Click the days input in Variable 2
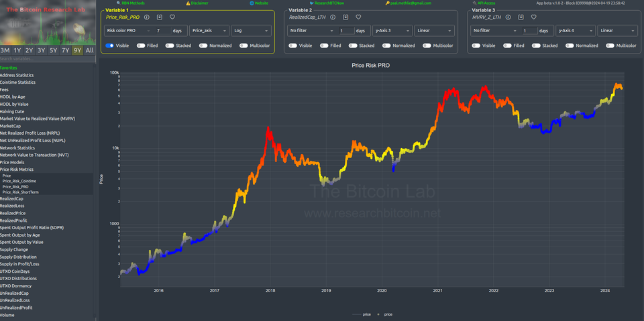The width and height of the screenshot is (644, 321). point(347,30)
